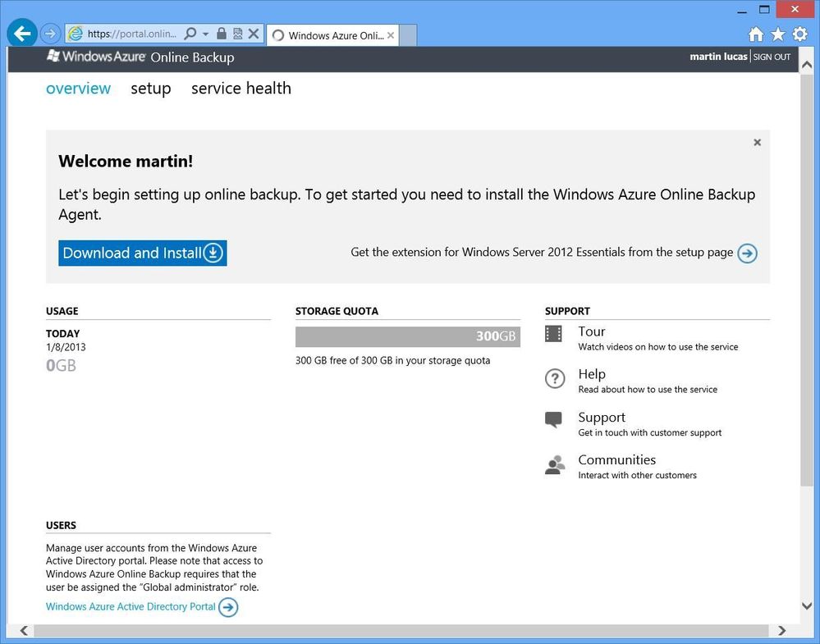Image resolution: width=820 pixels, height=644 pixels.
Task: Click the Download and Install button
Action: [x=142, y=253]
